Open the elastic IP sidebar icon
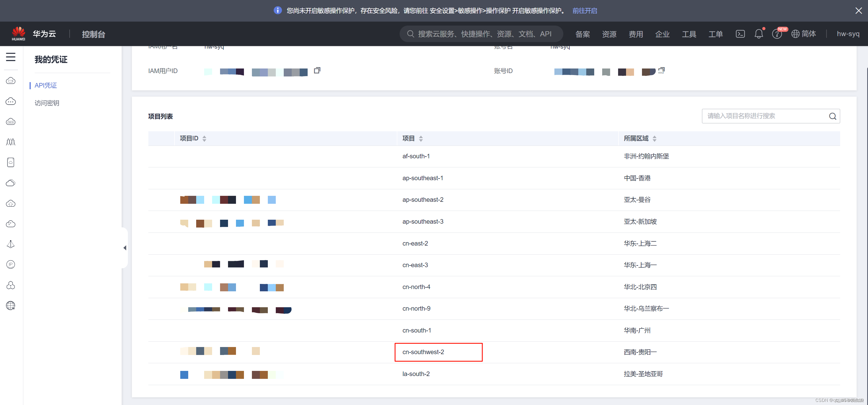868x405 pixels. [x=11, y=265]
